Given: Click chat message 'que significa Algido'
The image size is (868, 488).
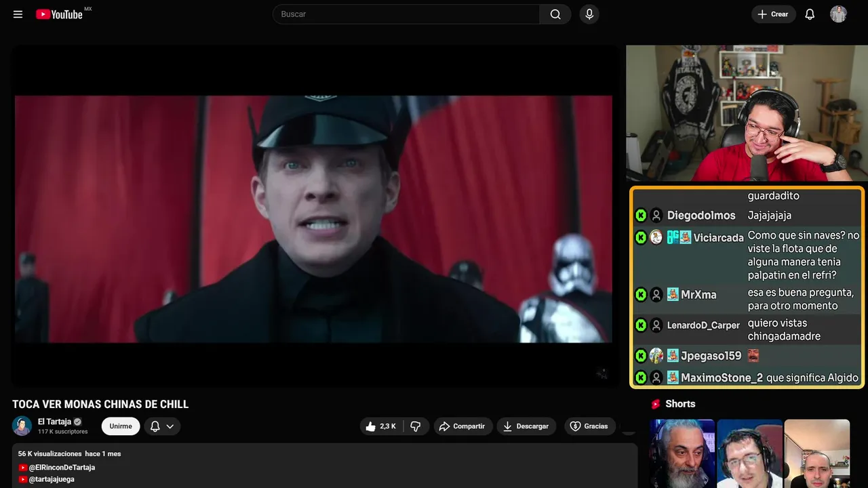Looking at the screenshot, I should [x=812, y=378].
